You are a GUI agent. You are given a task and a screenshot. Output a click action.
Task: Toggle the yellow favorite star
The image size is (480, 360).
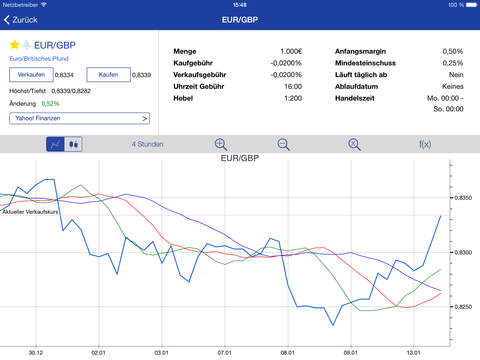(x=14, y=44)
